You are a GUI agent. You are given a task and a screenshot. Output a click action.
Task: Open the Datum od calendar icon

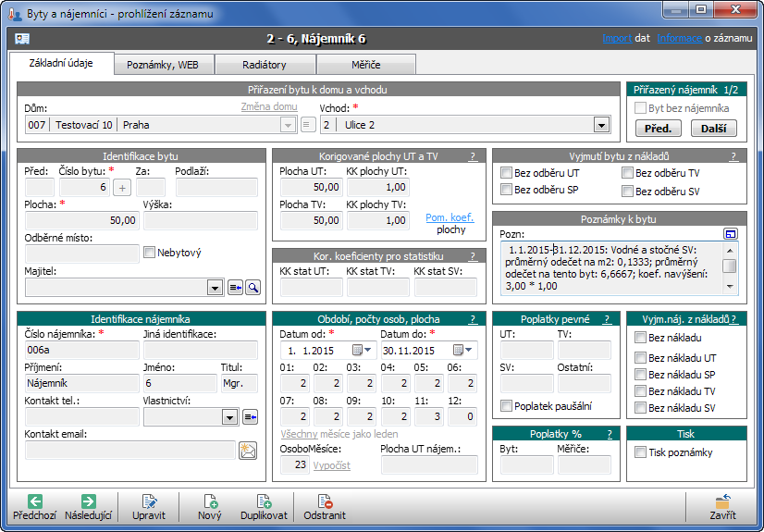pos(357,350)
